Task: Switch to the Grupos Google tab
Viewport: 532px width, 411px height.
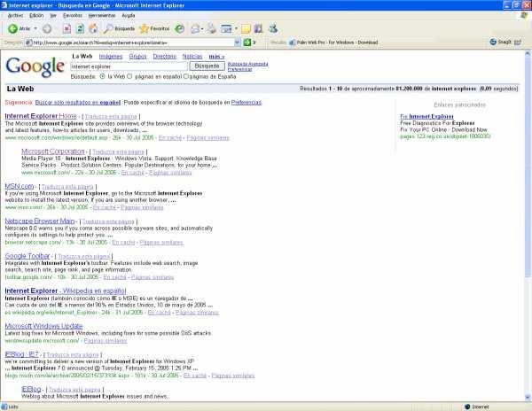Action: click(x=137, y=57)
